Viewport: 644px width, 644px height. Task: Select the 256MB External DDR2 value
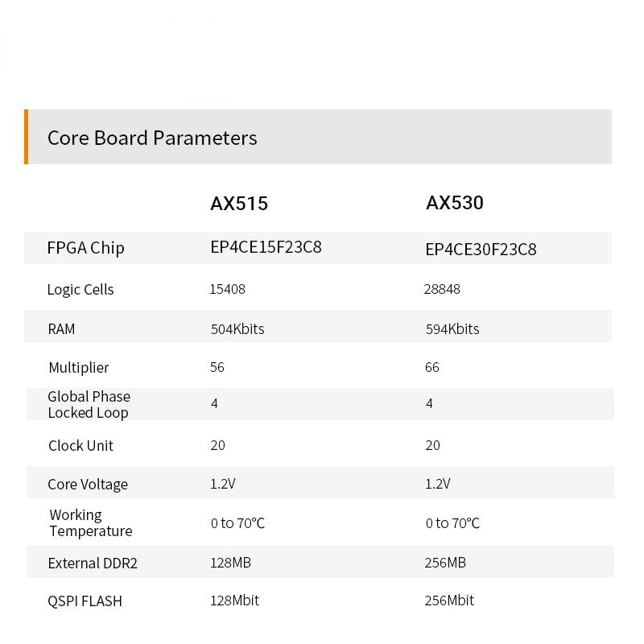tap(445, 563)
